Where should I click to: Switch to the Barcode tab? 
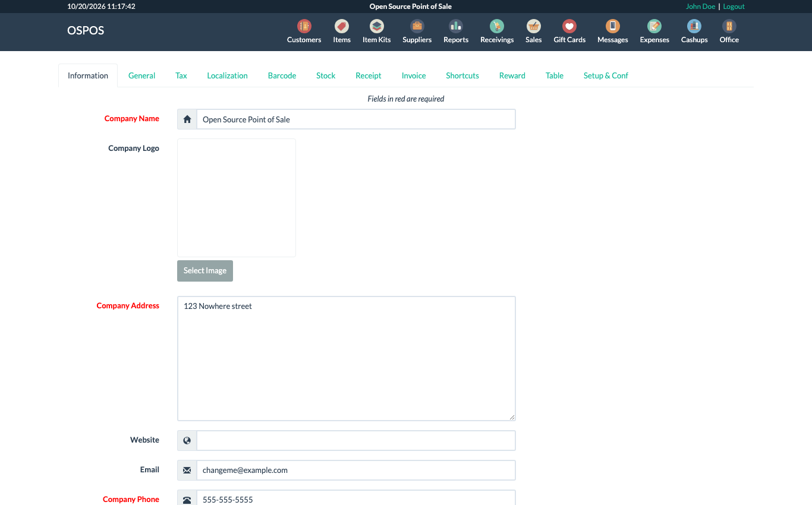282,75
